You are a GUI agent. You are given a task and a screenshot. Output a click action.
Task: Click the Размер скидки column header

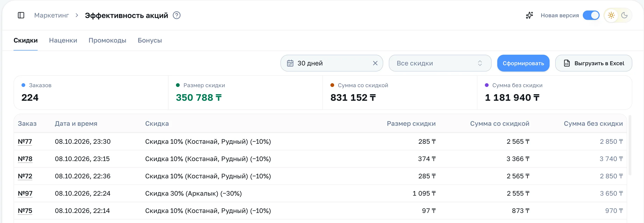[411, 123]
